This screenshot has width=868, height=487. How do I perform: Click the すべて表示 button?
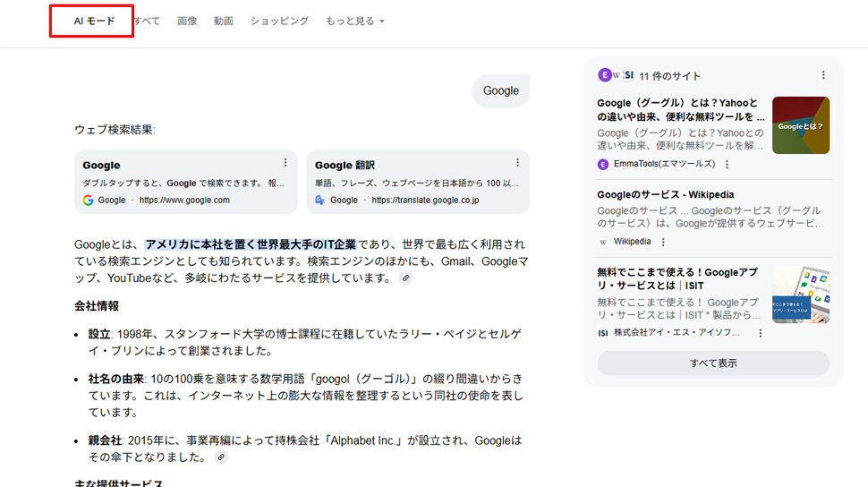pyautogui.click(x=713, y=363)
